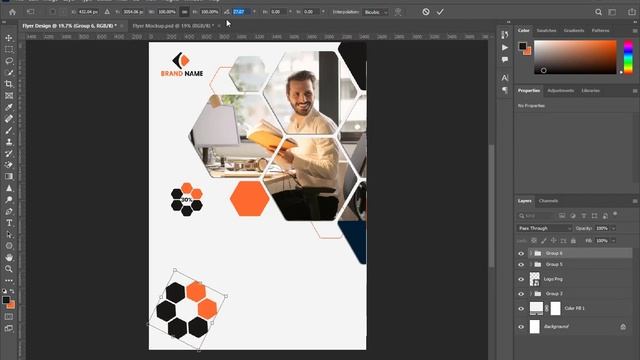
Task: Hide the Group 2 layer
Action: coord(521,294)
